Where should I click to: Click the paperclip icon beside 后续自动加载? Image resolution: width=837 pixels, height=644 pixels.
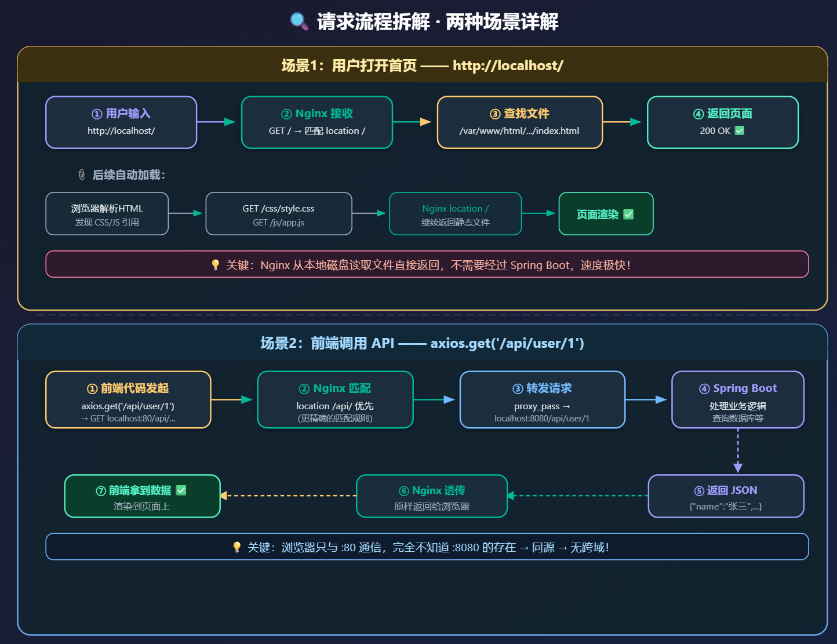[82, 174]
